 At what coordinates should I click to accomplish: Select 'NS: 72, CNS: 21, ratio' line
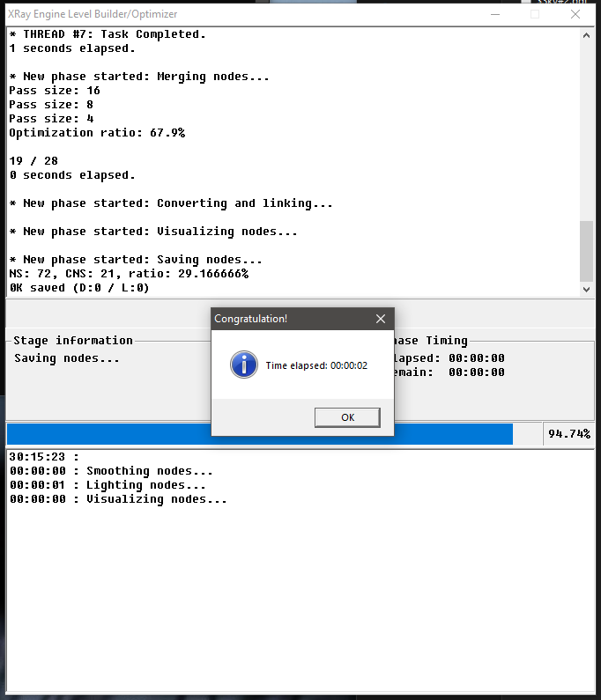pos(129,274)
